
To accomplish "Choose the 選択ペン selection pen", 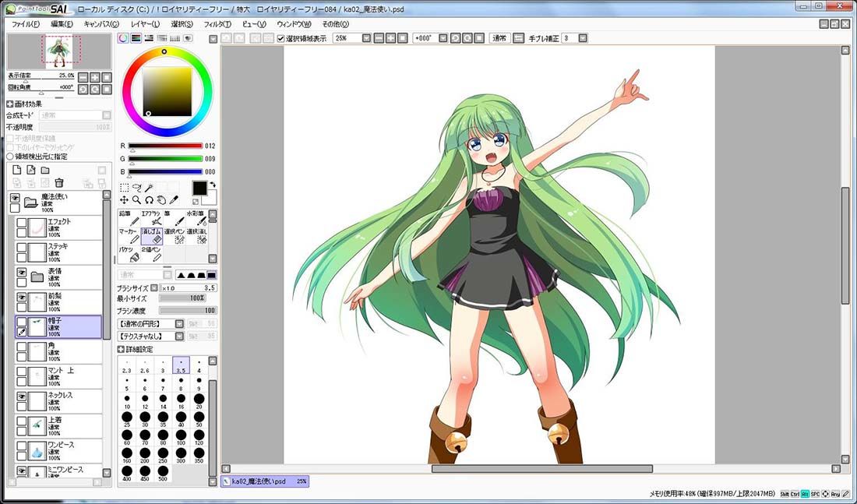I will click(x=174, y=236).
